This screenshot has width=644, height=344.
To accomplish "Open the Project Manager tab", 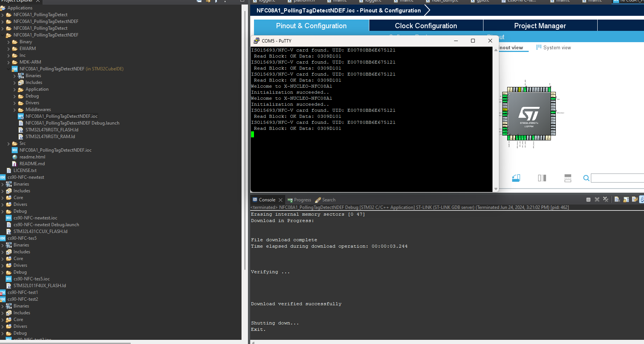I will click(540, 26).
